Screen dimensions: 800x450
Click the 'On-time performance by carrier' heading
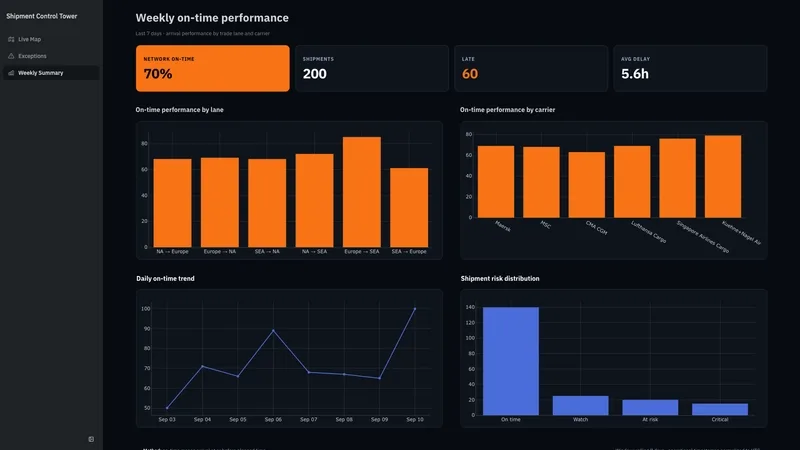(508, 110)
